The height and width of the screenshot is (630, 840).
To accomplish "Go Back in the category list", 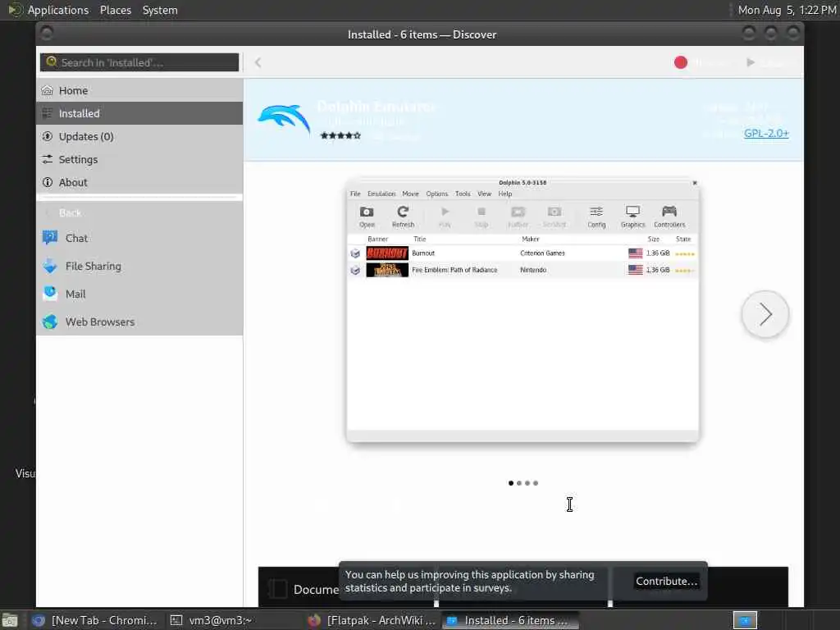I will tap(139, 213).
